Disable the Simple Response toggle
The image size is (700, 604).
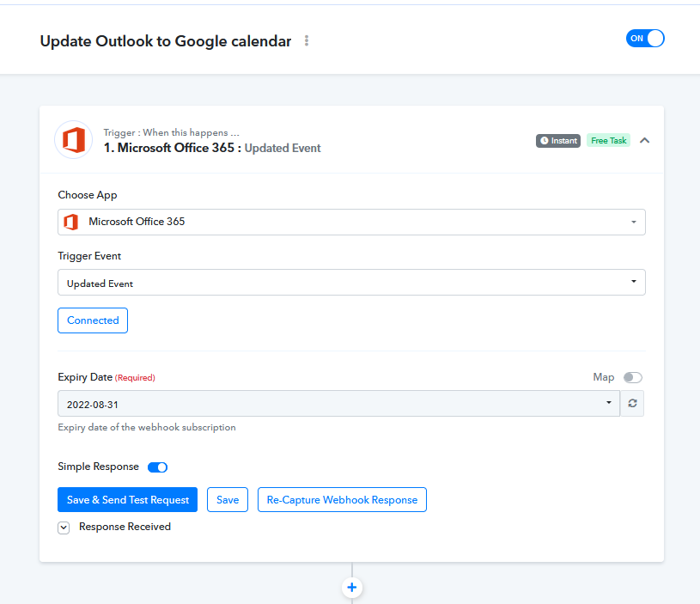coord(157,467)
